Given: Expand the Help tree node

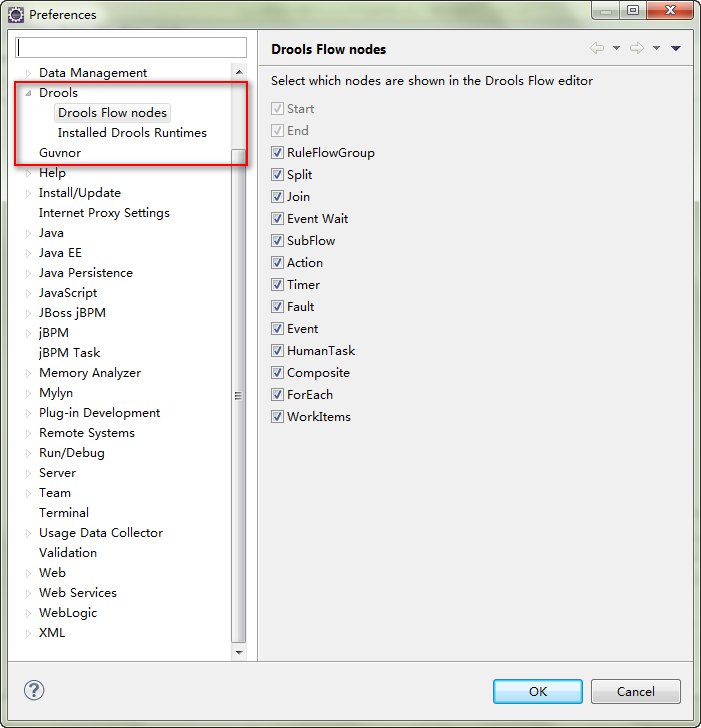Looking at the screenshot, I should [x=28, y=173].
